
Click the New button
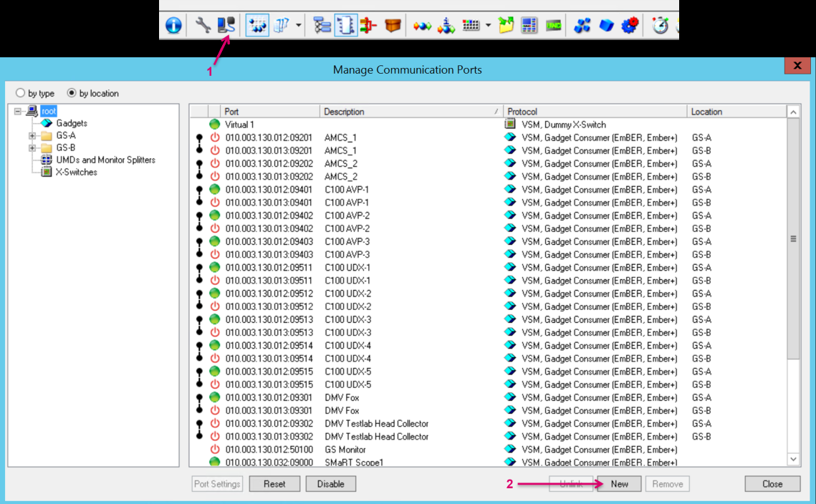(620, 484)
